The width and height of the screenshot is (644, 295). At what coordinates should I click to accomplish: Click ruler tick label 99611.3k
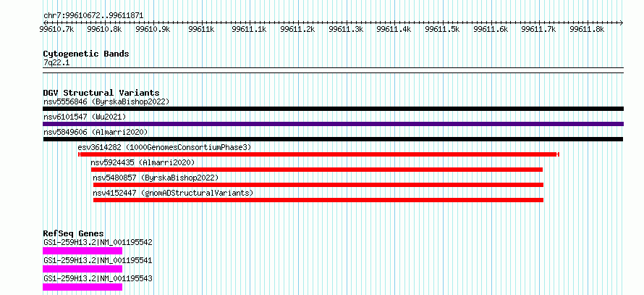[x=346, y=29]
